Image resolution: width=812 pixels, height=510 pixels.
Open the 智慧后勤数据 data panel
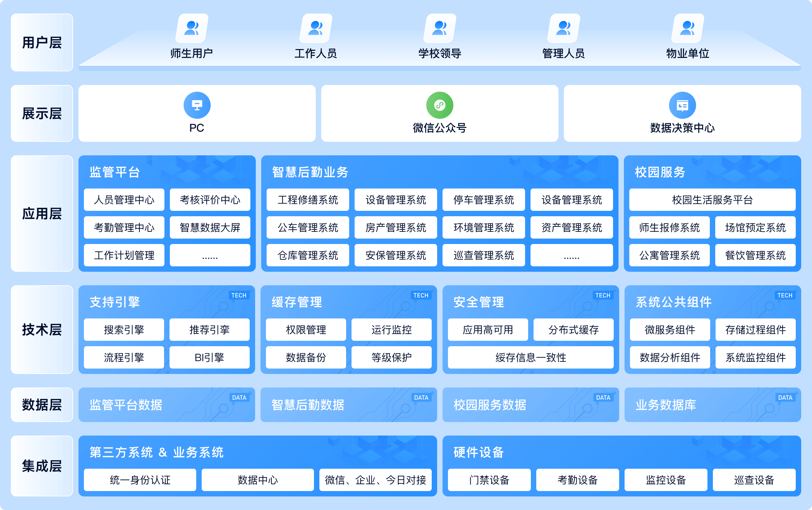coord(348,405)
